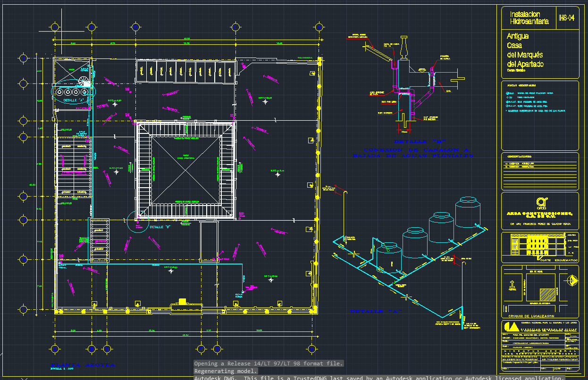The image size is (588, 380).
Task: Click the DETALLE "A" label inside the plan ellipse
Action: 72,100
